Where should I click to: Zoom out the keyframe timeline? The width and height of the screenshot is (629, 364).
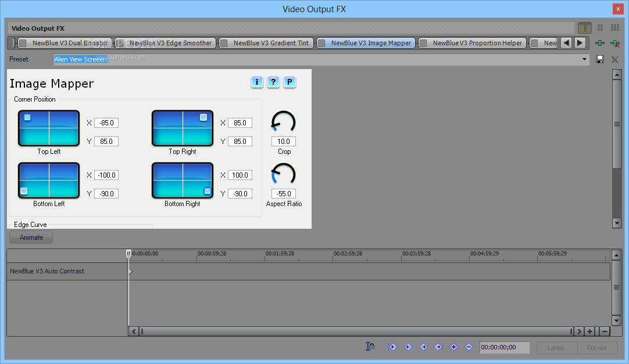605,331
